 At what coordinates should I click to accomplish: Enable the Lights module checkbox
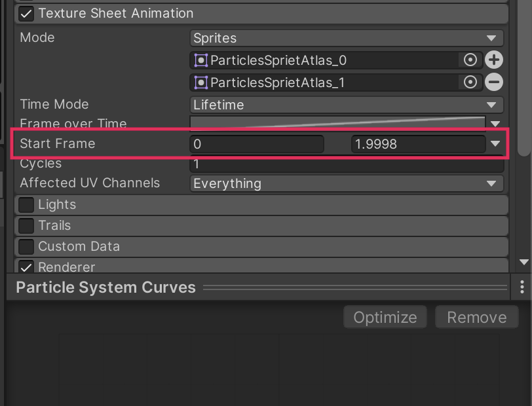click(26, 204)
